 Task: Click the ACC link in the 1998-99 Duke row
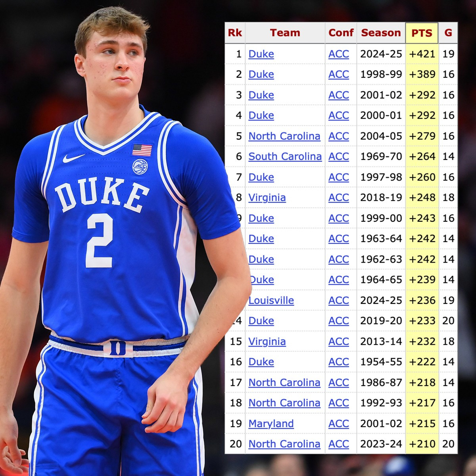(x=339, y=75)
